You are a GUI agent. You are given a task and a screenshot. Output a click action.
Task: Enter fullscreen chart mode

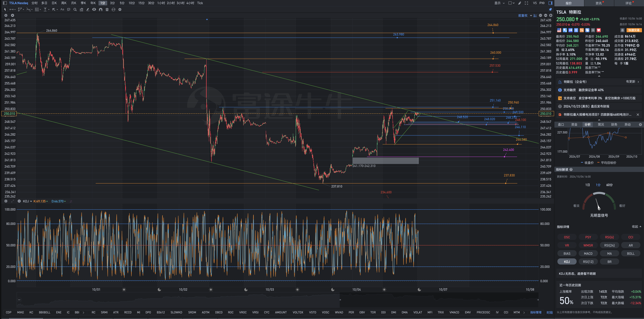click(x=527, y=3)
